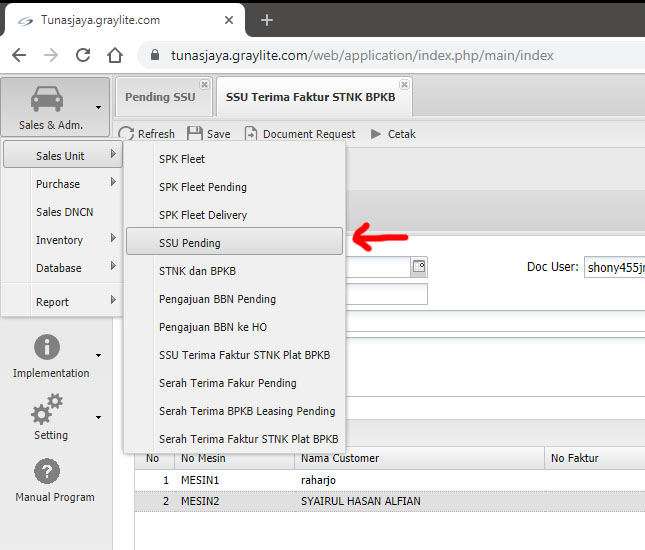Image resolution: width=645 pixels, height=550 pixels.
Task: Open the Setting gears icon
Action: [47, 410]
